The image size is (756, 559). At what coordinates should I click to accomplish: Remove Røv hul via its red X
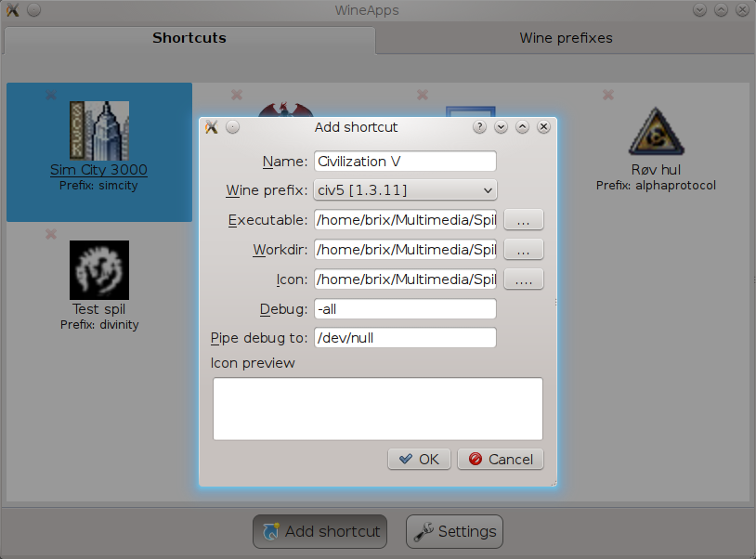[608, 95]
